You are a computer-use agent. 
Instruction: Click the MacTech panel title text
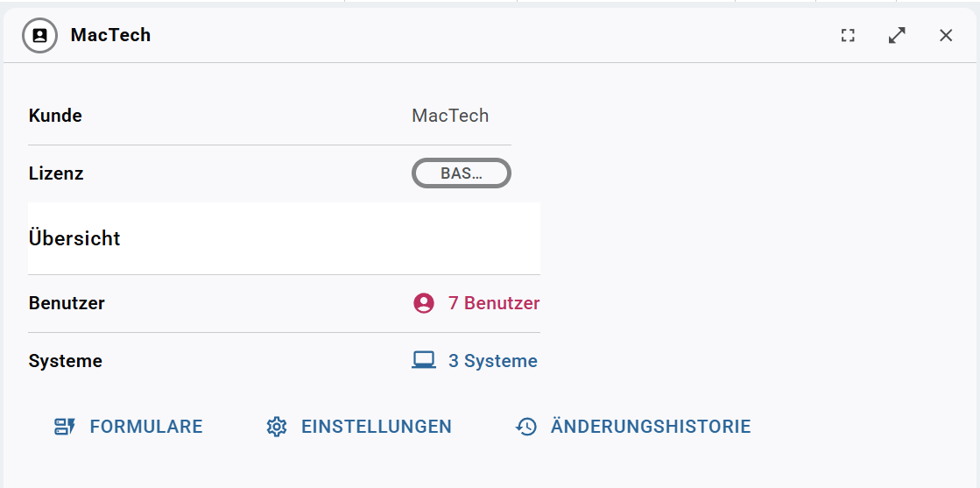110,35
